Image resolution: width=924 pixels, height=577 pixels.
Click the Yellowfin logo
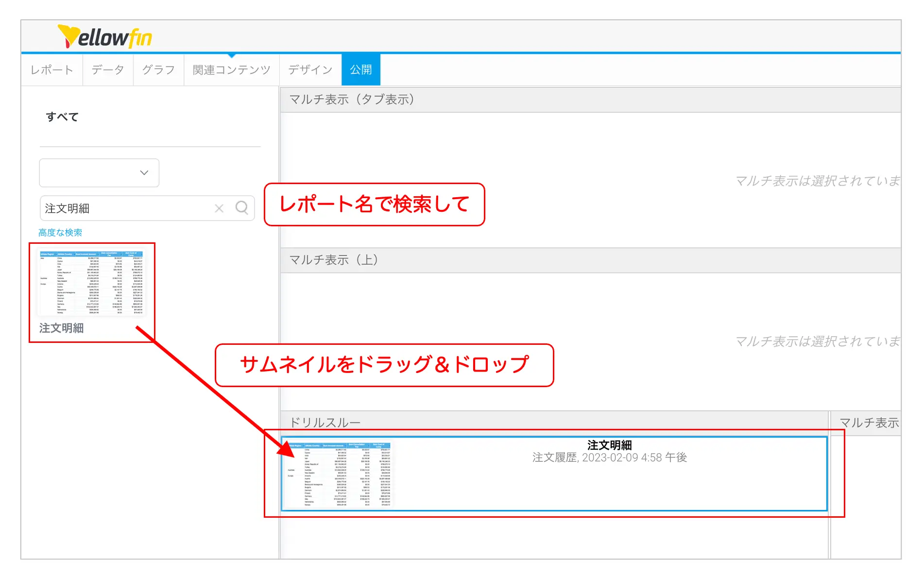tap(104, 37)
